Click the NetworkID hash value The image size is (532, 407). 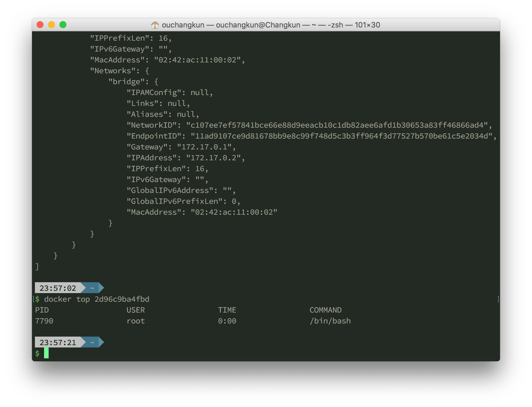[337, 125]
